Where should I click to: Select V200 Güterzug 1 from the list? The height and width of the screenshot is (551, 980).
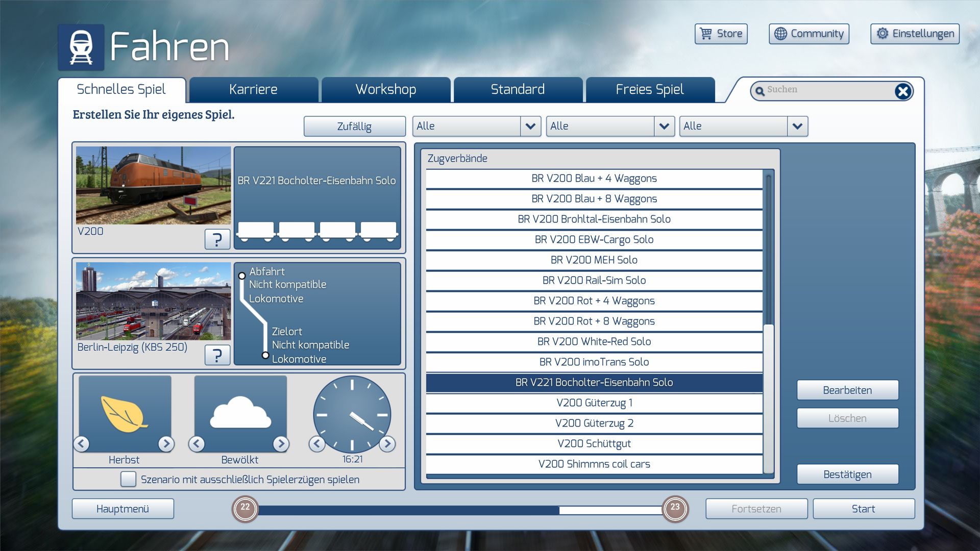click(x=594, y=403)
